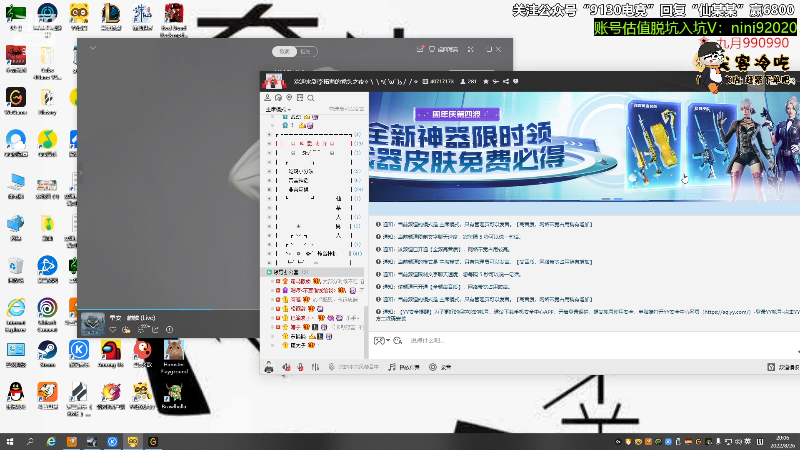Click the music player progress bar
Viewport: 800px width, 450px height.
tap(168, 309)
